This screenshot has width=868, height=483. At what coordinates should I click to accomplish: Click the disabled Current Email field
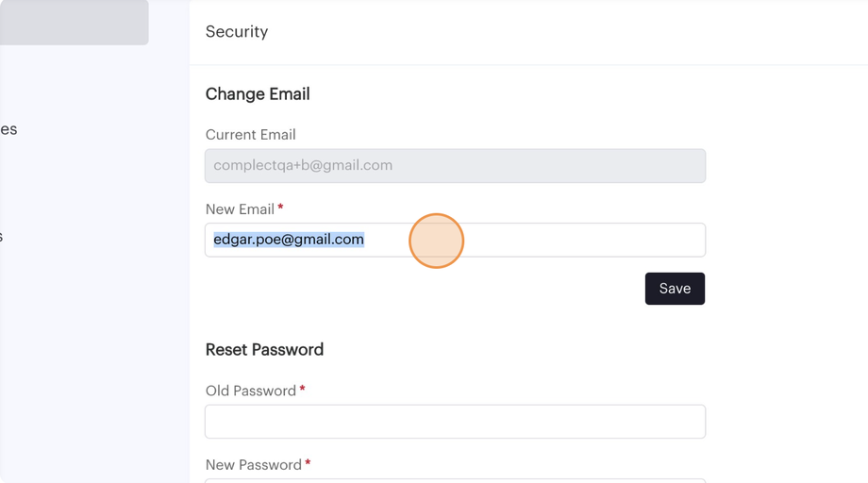(455, 166)
